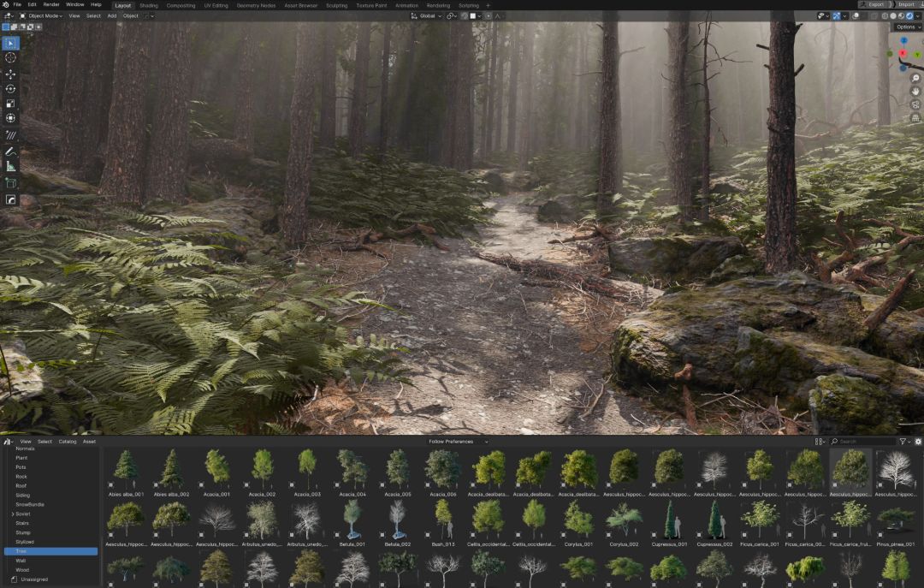Open Global transform orientation dropdown
The width and height of the screenshot is (924, 588).
426,15
